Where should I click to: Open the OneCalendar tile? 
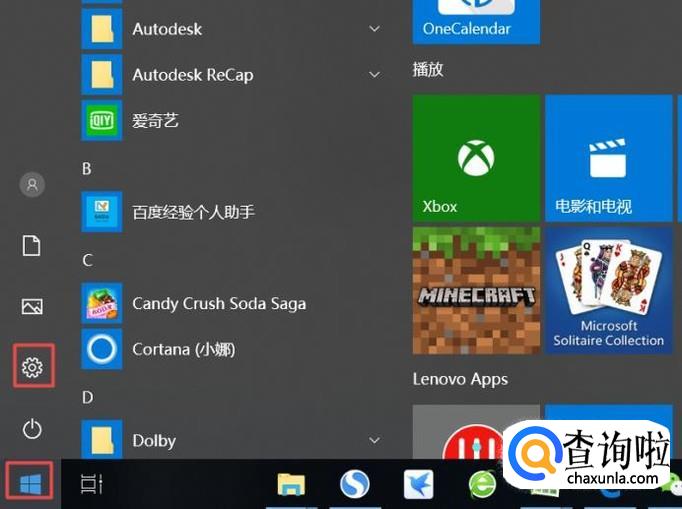click(x=476, y=22)
